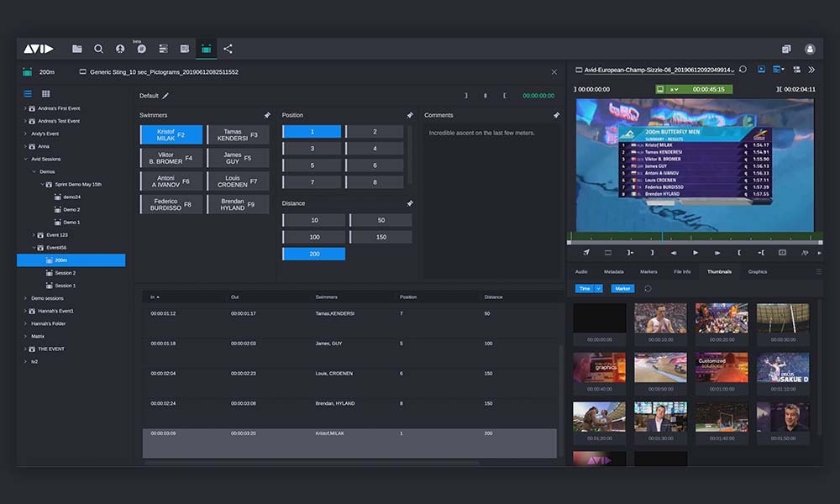Open the asset name dropdown chevron
Image resolution: width=840 pixels, height=504 pixels.
[x=732, y=71]
